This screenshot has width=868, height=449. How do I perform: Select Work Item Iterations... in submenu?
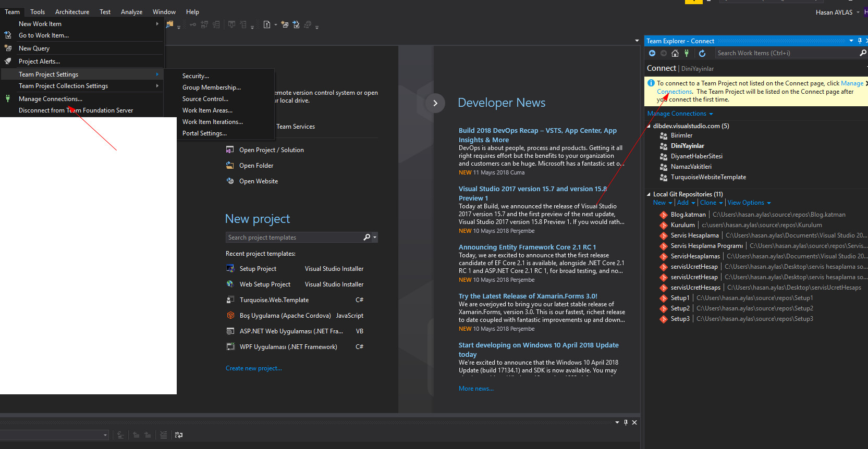pos(226,122)
